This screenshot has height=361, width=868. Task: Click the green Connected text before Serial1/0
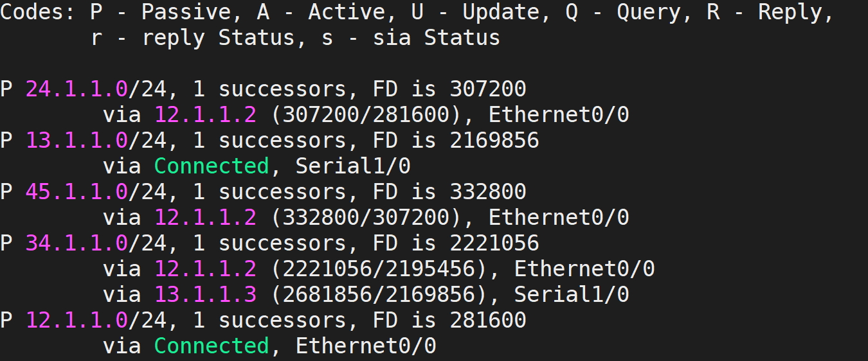click(x=212, y=166)
